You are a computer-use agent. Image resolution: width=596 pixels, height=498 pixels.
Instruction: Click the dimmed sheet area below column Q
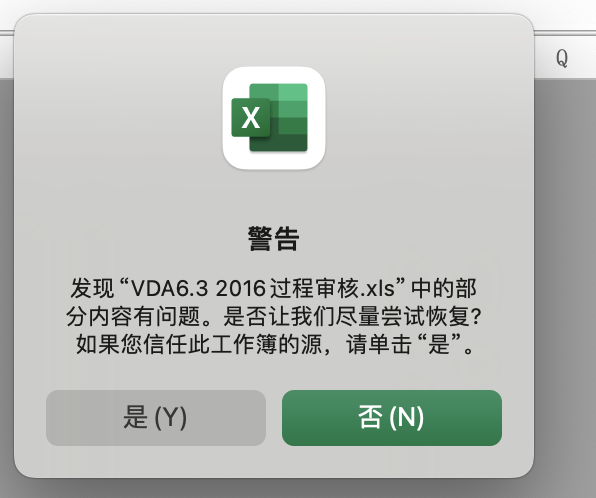tap(565, 266)
